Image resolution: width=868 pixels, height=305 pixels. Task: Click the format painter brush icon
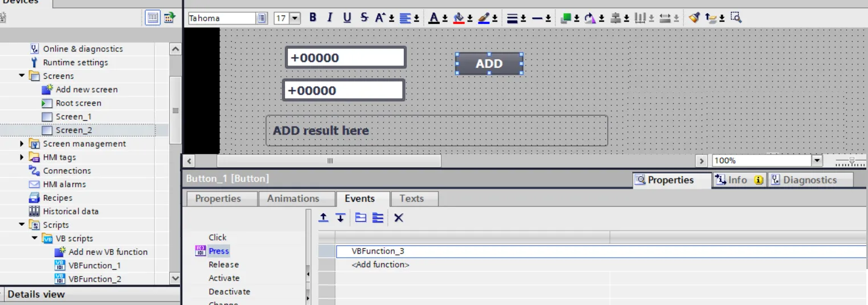click(693, 18)
